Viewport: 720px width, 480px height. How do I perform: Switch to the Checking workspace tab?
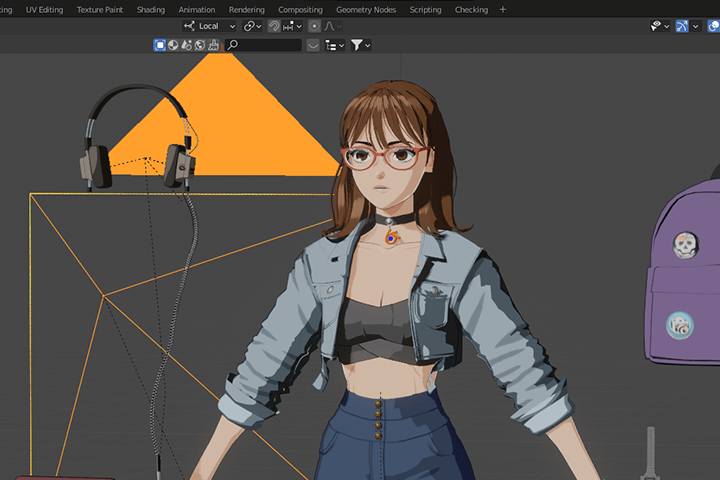[471, 10]
